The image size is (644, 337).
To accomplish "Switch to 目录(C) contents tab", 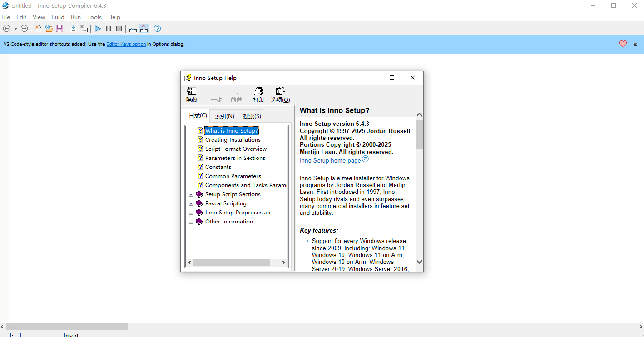I will pos(198,115).
